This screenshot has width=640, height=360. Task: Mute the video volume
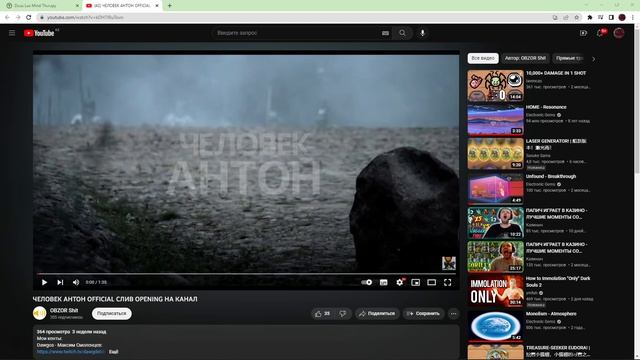[76, 282]
